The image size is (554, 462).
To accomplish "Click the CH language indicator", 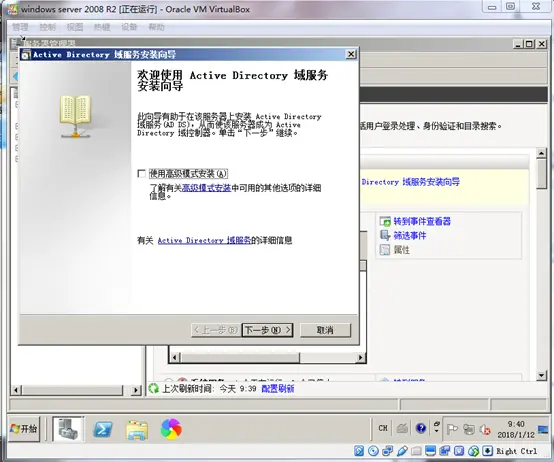I will tap(383, 428).
